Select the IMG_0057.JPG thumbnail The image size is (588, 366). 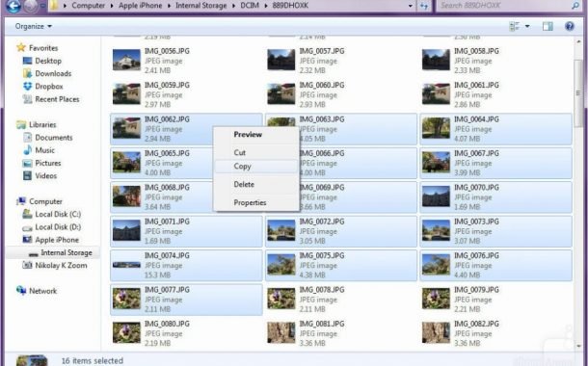pos(281,60)
